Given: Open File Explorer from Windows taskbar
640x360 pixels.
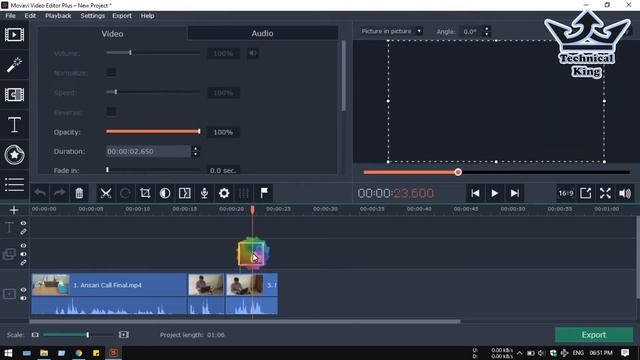Looking at the screenshot, I should tap(44, 353).
